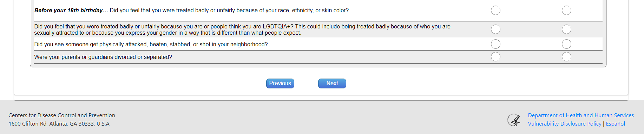The image size is (644, 134).
Task: Open the Vulnerability Disclosure Policy link
Action: [x=565, y=124]
